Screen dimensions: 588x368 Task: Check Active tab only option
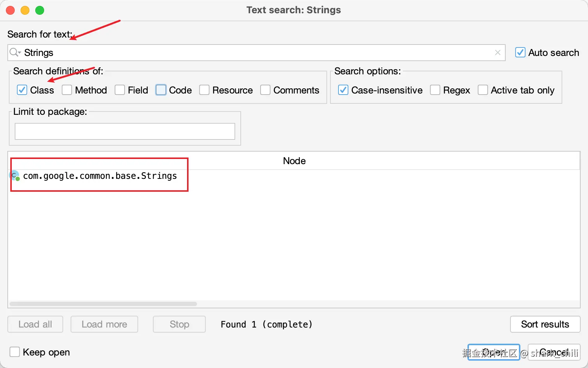pyautogui.click(x=483, y=90)
